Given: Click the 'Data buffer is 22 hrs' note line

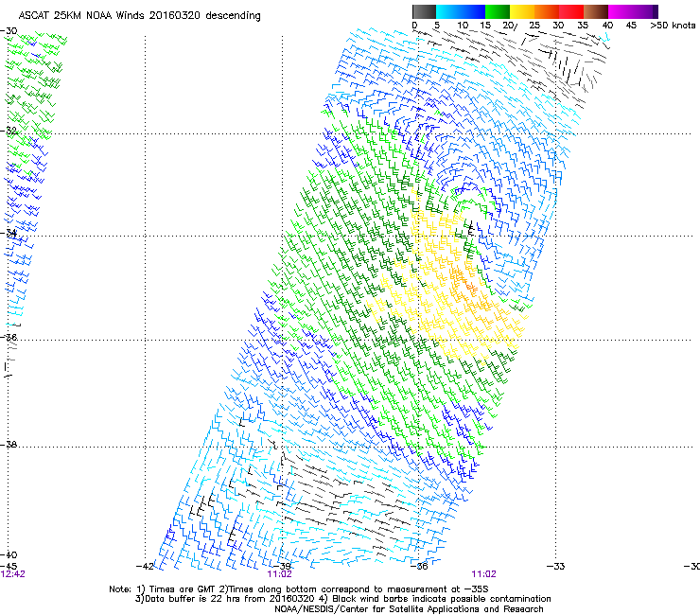Looking at the screenshot, I should [342, 599].
